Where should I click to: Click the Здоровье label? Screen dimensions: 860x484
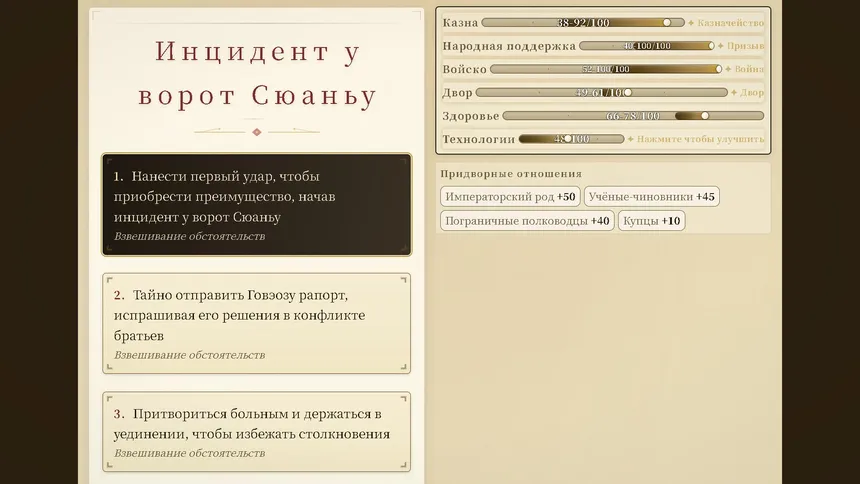point(471,116)
